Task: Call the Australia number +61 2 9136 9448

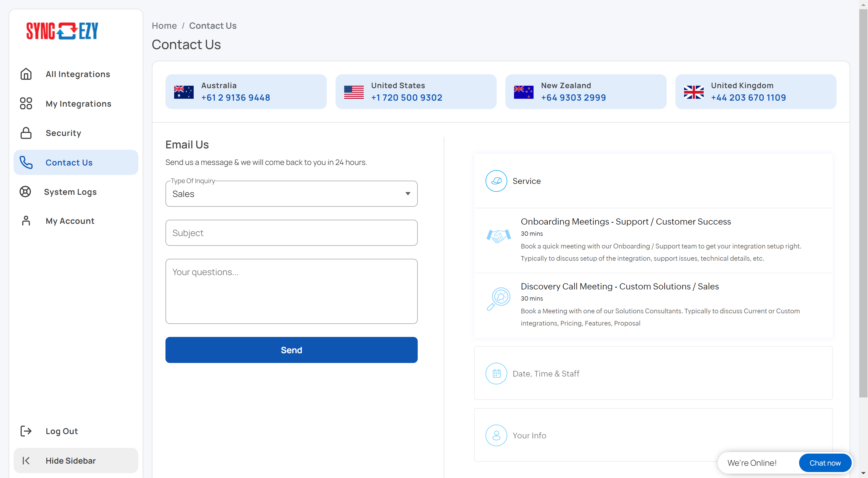Action: [x=235, y=98]
